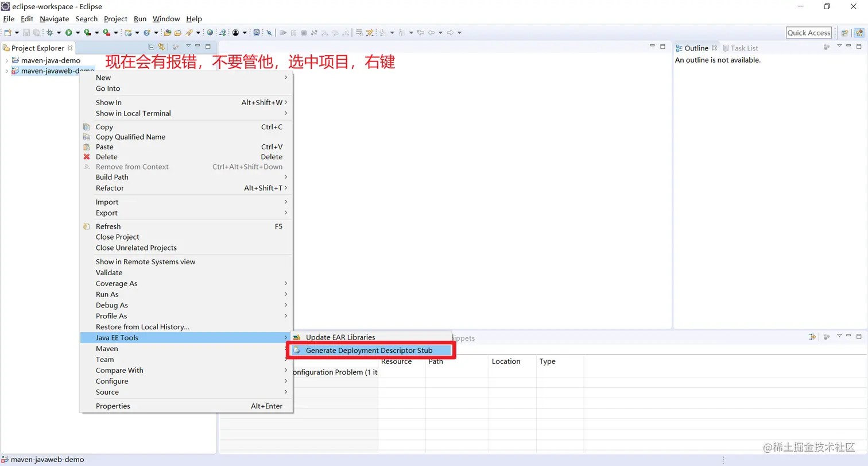
Task: Click the Search flashlight toolbar icon
Action: click(x=188, y=33)
